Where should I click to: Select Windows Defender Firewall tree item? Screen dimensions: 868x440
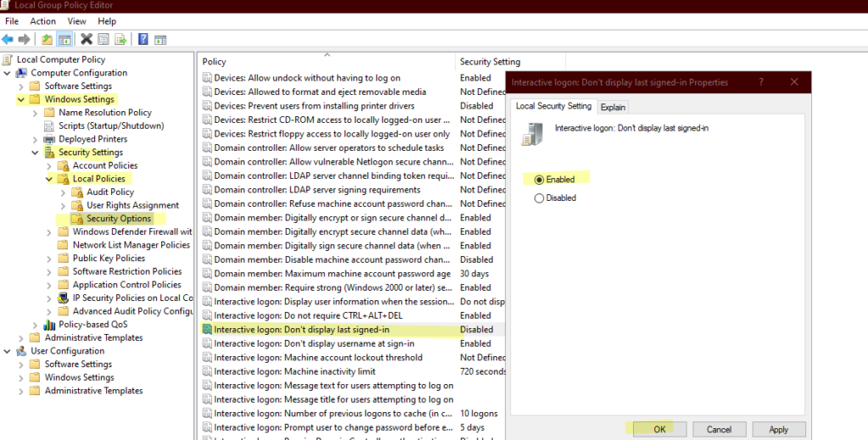[x=132, y=232]
